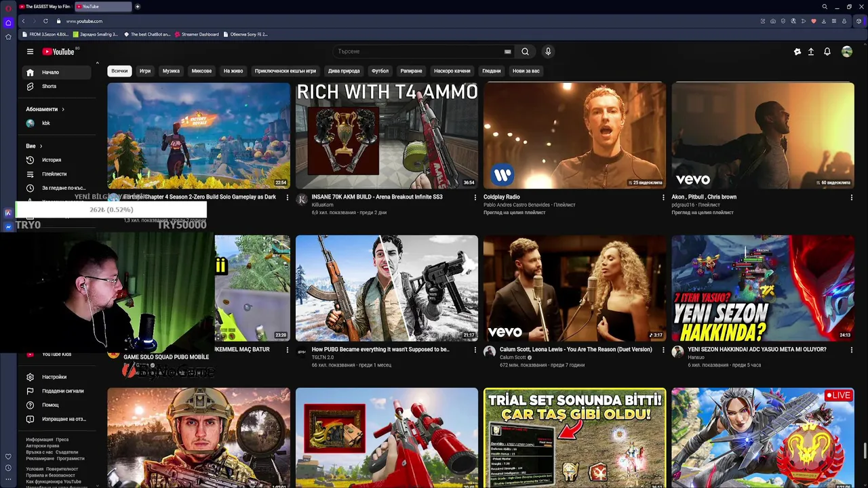
Task: Expand the You (Вие) section
Action: tap(34, 146)
